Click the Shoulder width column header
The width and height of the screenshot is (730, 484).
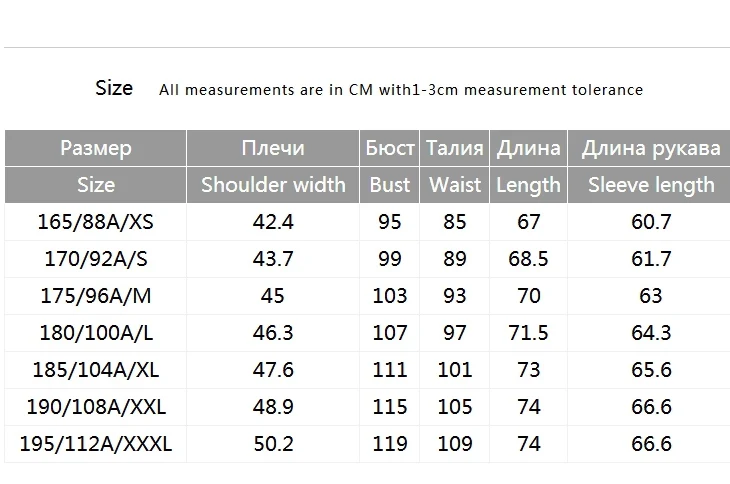click(272, 185)
